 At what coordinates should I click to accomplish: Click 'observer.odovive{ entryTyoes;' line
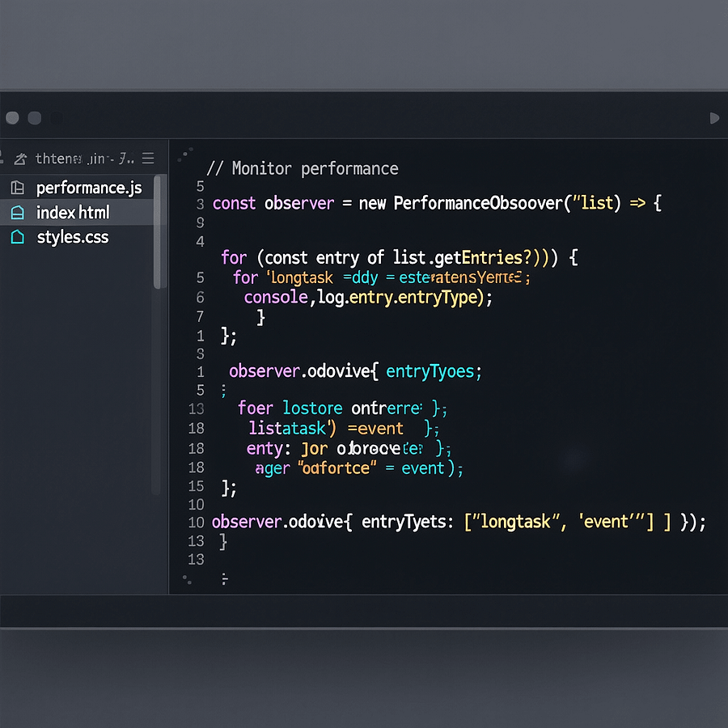356,371
